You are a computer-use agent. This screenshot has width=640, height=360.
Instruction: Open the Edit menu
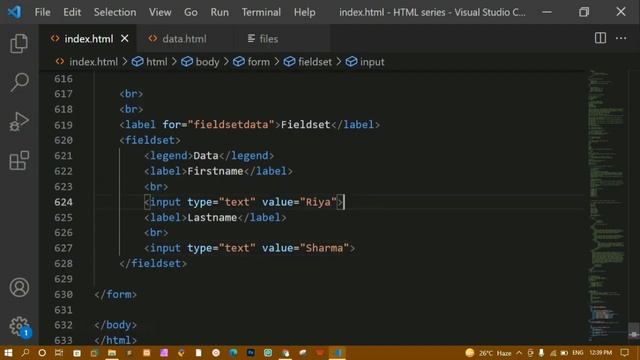[72, 12]
